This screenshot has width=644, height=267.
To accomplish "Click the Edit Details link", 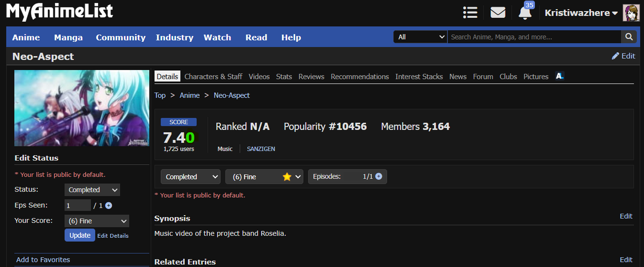I will tap(113, 236).
